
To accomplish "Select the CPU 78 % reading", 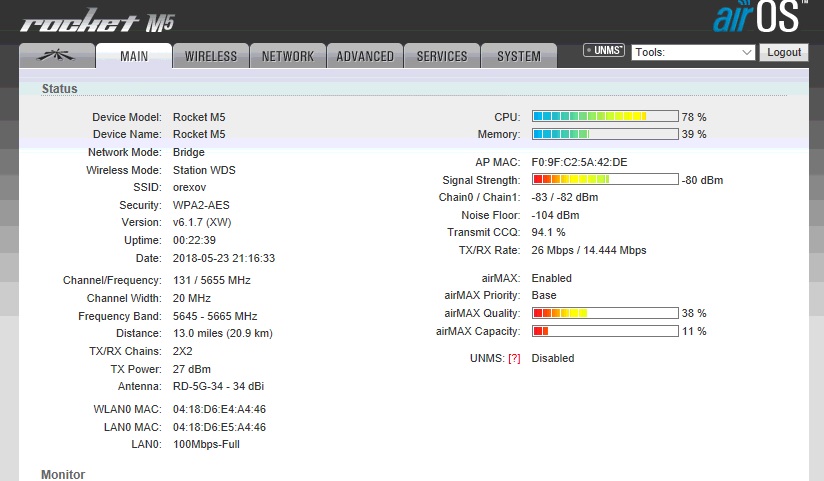I will point(694,117).
